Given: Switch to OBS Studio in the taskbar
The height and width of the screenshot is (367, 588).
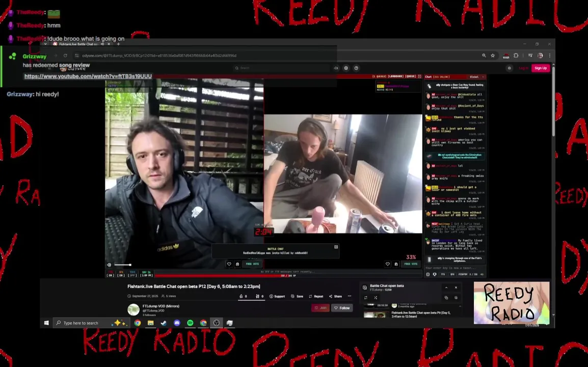Looking at the screenshot, I should (x=217, y=323).
